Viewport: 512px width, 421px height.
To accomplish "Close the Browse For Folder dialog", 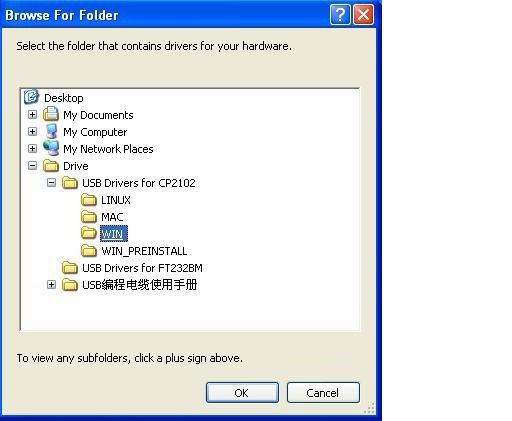I will (363, 15).
